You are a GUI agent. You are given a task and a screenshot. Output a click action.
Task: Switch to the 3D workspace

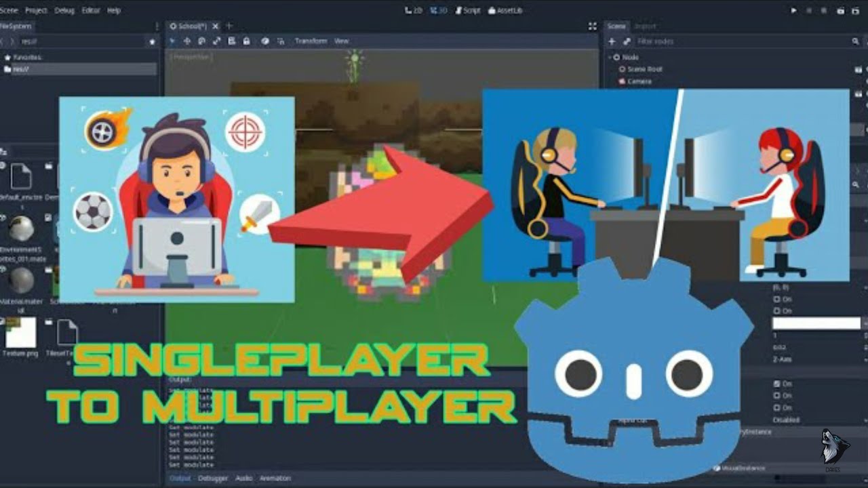438,10
